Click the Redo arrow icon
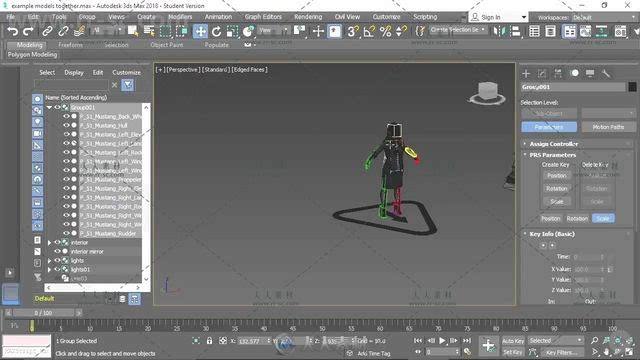This screenshot has height=360, width=640. pyautogui.click(x=28, y=31)
